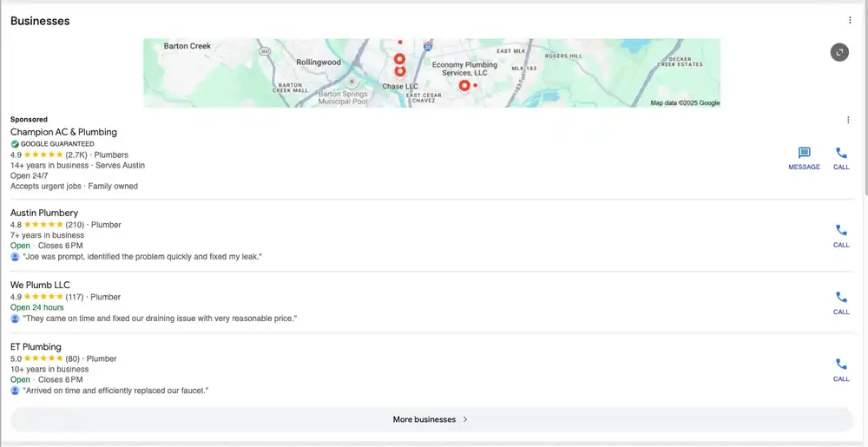The height and width of the screenshot is (447, 868).
Task: Click "Open 24/7" under Champion AC
Action: coord(30,175)
